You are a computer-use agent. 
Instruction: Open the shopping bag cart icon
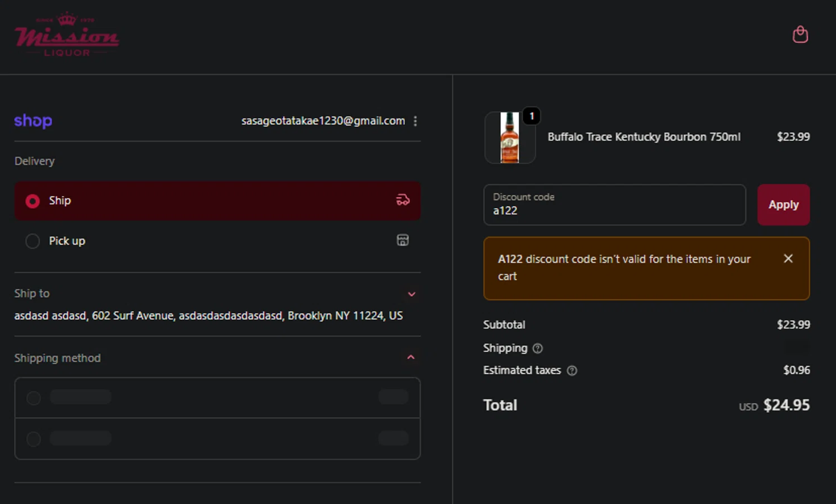[x=800, y=35]
